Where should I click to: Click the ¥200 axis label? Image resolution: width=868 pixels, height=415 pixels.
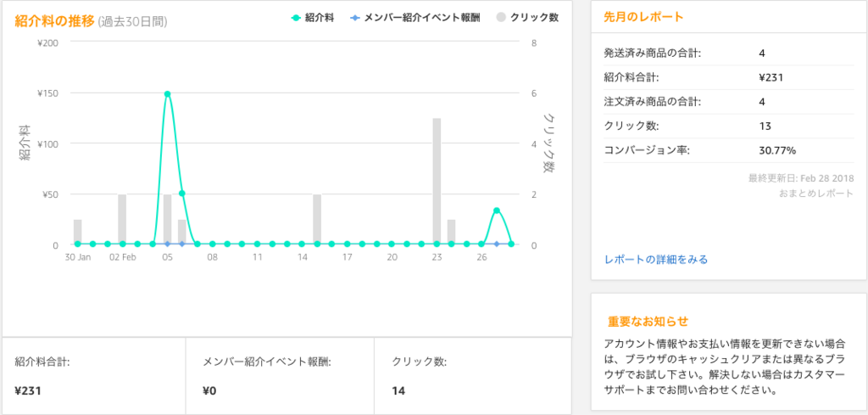[50, 43]
